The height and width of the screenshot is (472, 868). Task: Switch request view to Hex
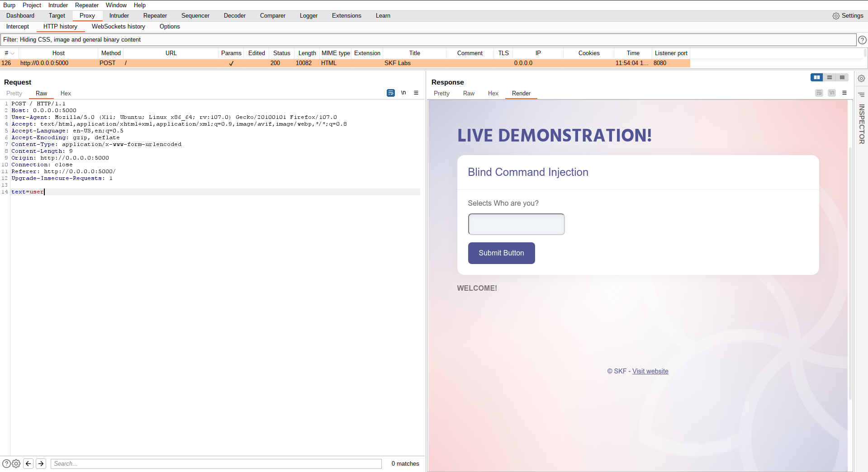66,94
